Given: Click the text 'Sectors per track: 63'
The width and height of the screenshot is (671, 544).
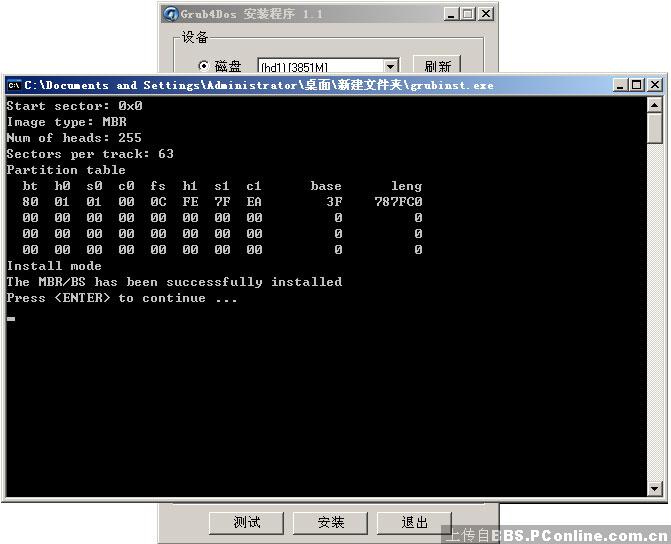Looking at the screenshot, I should (90, 154).
